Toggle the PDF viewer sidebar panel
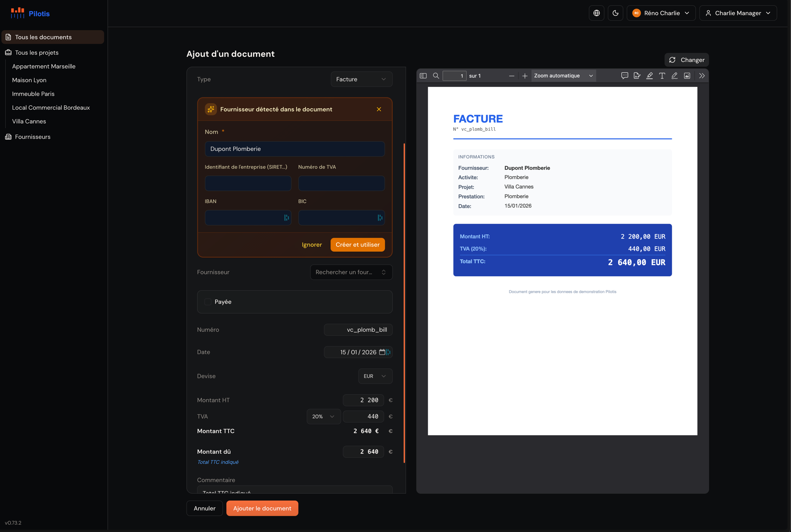The image size is (791, 532). 423,76
